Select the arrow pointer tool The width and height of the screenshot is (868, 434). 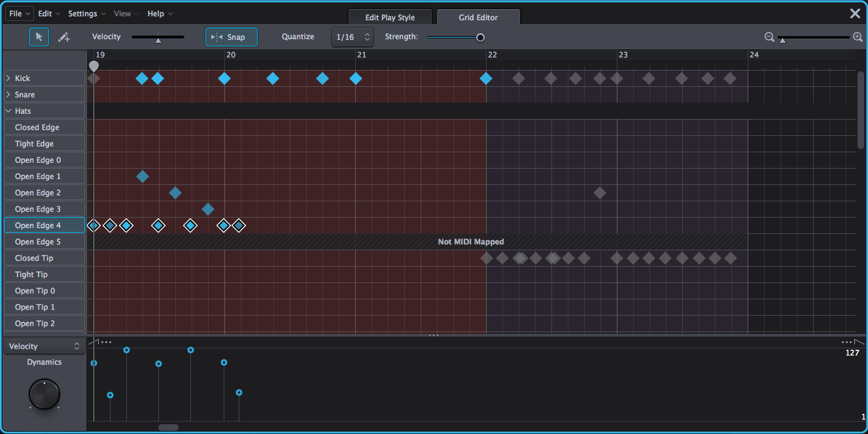click(x=38, y=37)
